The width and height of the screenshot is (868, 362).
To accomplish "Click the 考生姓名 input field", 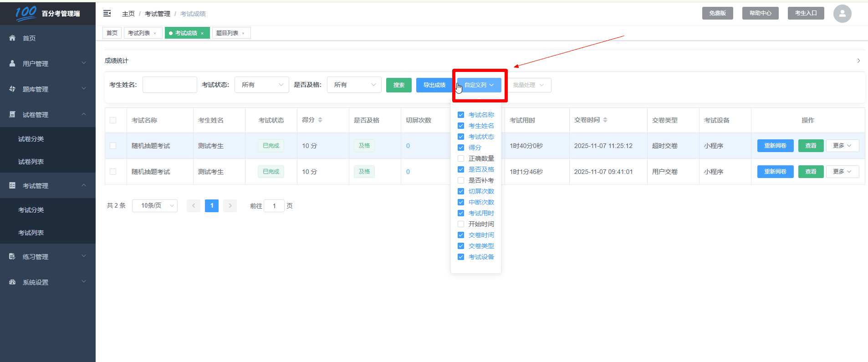I will click(169, 85).
